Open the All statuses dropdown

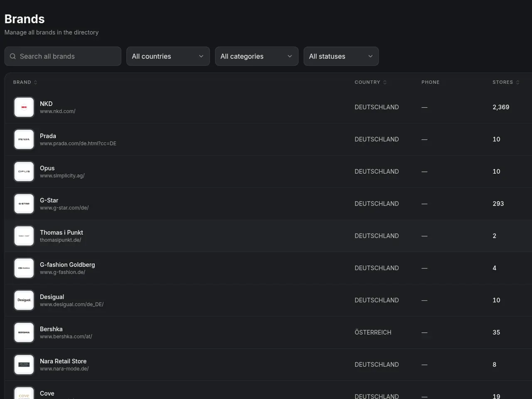pos(341,56)
